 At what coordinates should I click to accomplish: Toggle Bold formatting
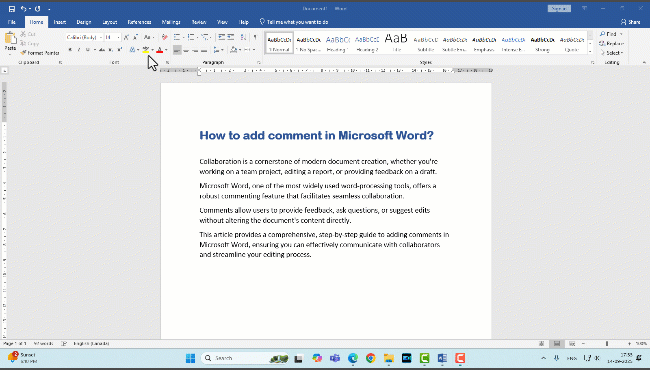coord(70,50)
